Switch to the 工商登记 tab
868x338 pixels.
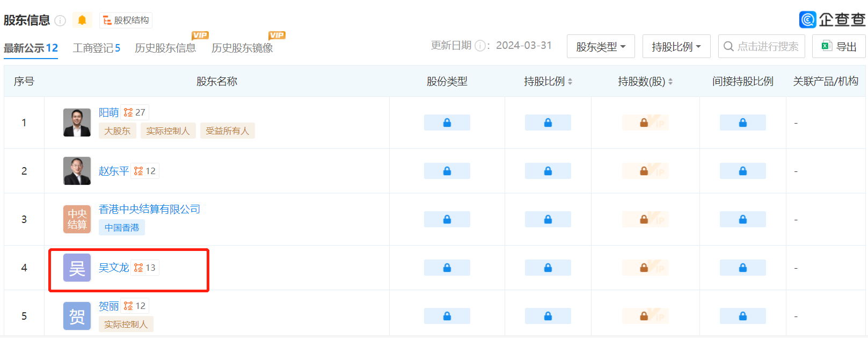[97, 48]
